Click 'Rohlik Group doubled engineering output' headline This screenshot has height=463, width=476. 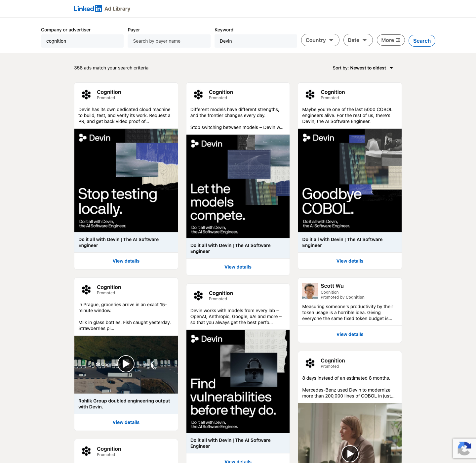(x=124, y=404)
